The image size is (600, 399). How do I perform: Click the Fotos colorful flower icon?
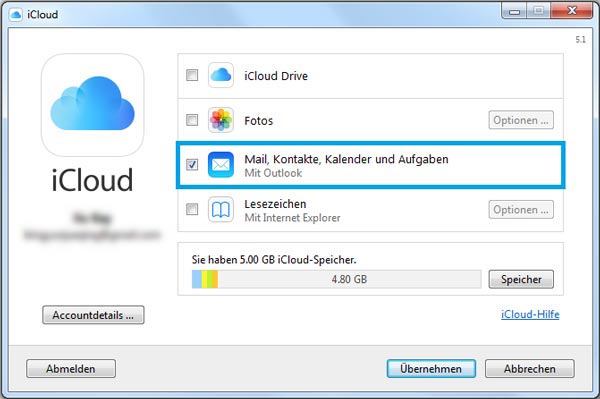tap(221, 120)
